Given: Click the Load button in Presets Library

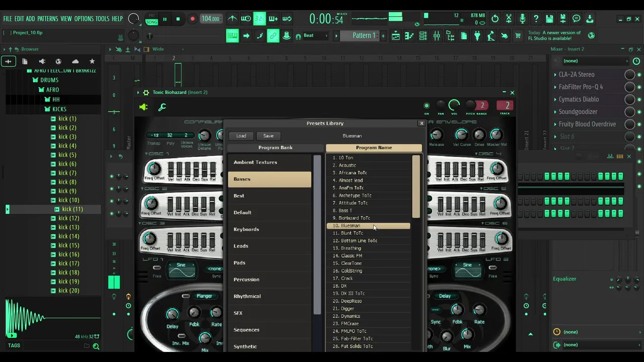Looking at the screenshot, I should [242, 136].
